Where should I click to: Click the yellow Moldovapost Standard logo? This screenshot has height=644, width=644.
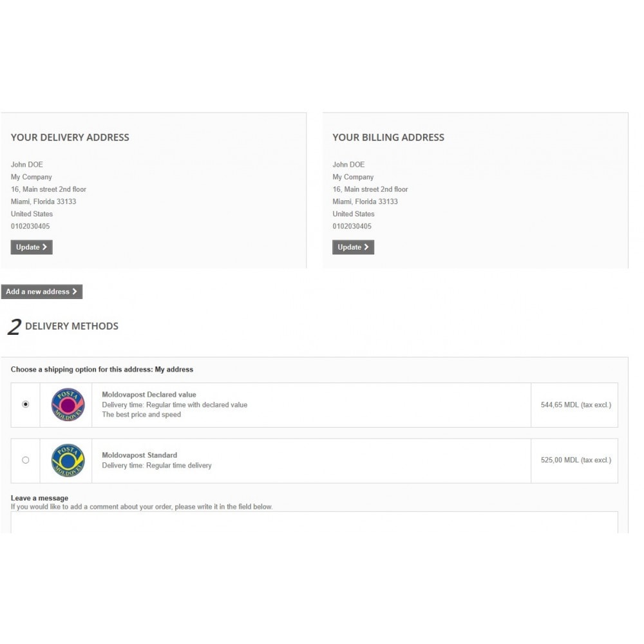[x=68, y=460]
